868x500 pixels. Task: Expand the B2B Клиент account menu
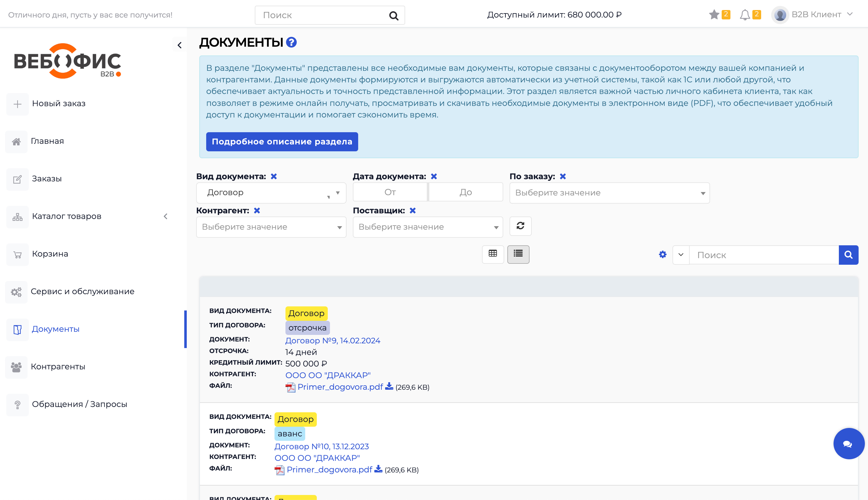850,14
